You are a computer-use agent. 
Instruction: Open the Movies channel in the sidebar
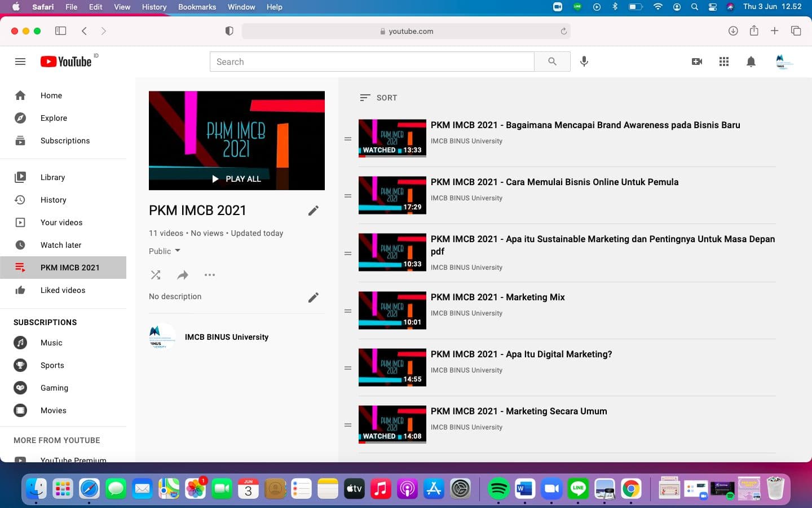pyautogui.click(x=63, y=410)
